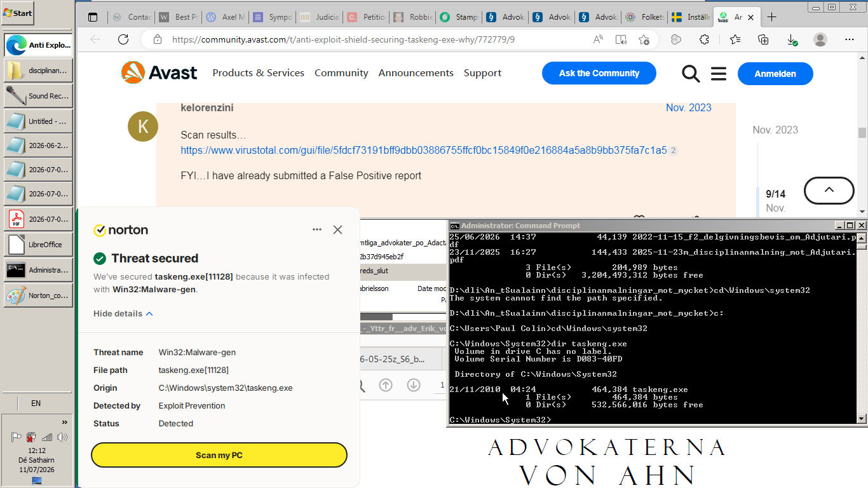This screenshot has height=488, width=868.
Task: Open the Edge Collections icon
Action: click(764, 39)
